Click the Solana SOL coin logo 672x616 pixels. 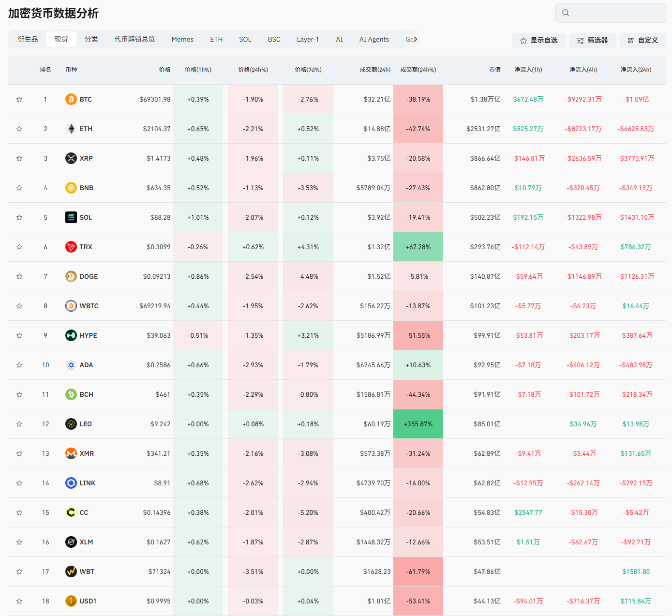tap(71, 217)
